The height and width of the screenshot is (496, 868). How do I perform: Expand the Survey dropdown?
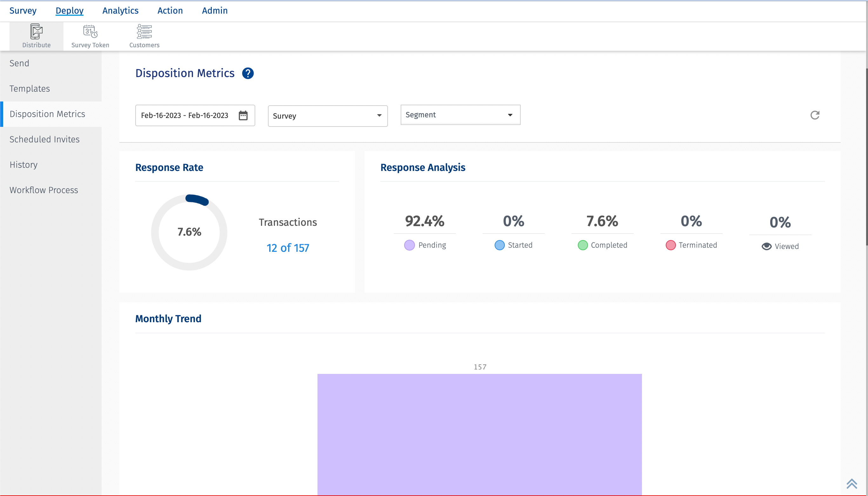coord(328,116)
